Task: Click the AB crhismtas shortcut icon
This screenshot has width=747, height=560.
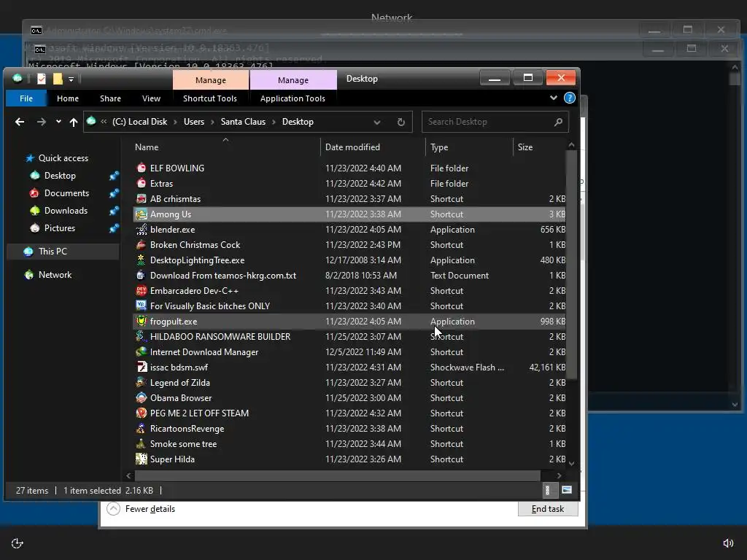Action: (x=141, y=198)
